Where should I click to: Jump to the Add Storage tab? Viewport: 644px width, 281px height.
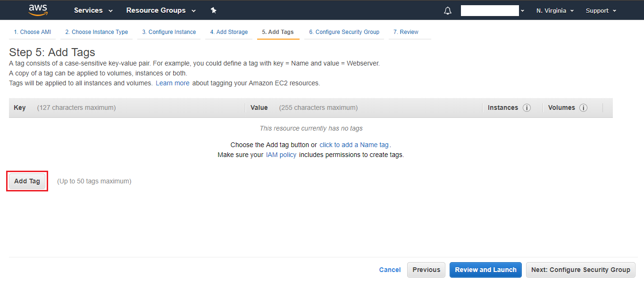pos(229,32)
